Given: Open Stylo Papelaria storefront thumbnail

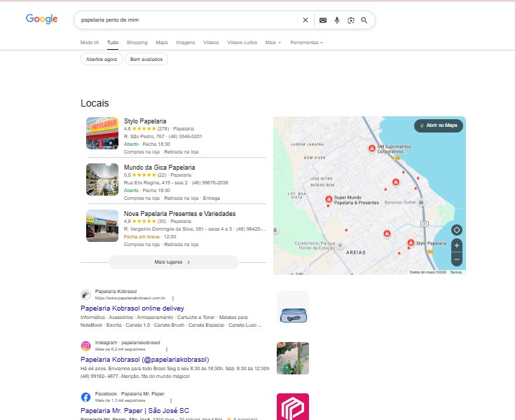Looking at the screenshot, I should click(102, 133).
